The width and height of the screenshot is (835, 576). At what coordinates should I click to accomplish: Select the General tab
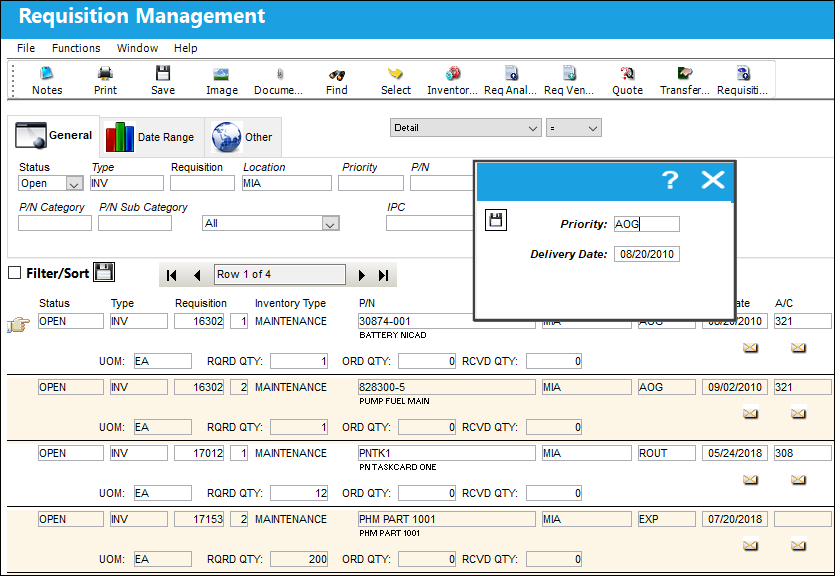tap(53, 135)
